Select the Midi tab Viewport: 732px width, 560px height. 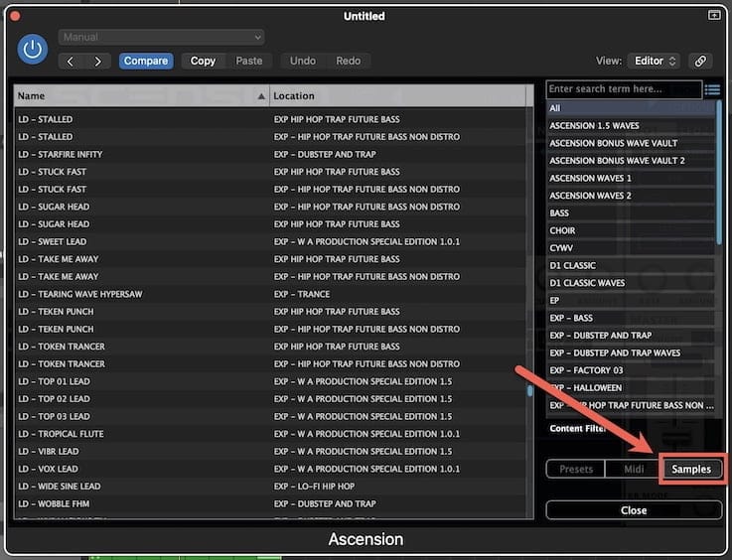point(634,469)
